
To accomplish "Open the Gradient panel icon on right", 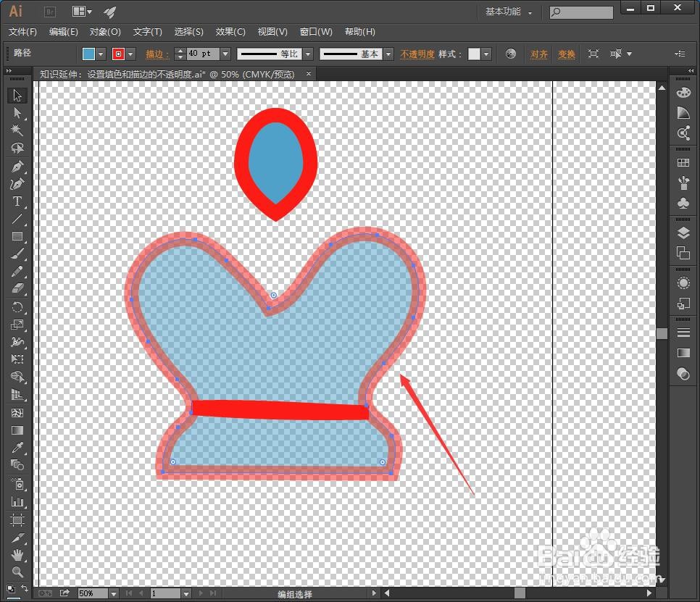I will point(683,353).
